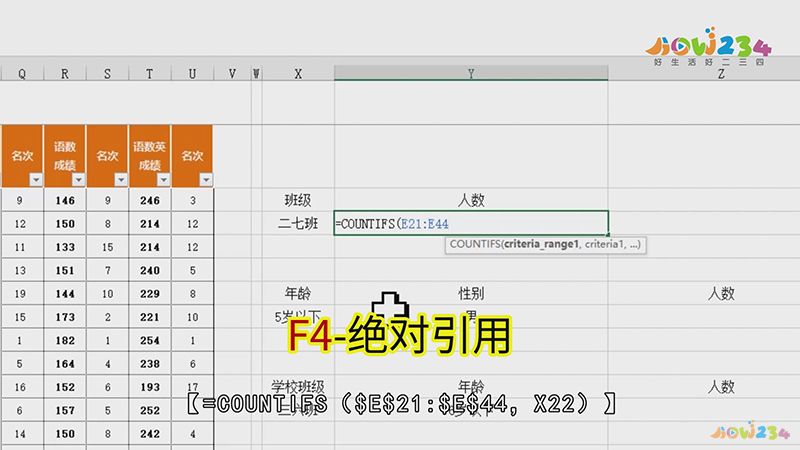Image resolution: width=800 pixels, height=450 pixels.
Task: Select cell with value 164
Action: coord(65,364)
